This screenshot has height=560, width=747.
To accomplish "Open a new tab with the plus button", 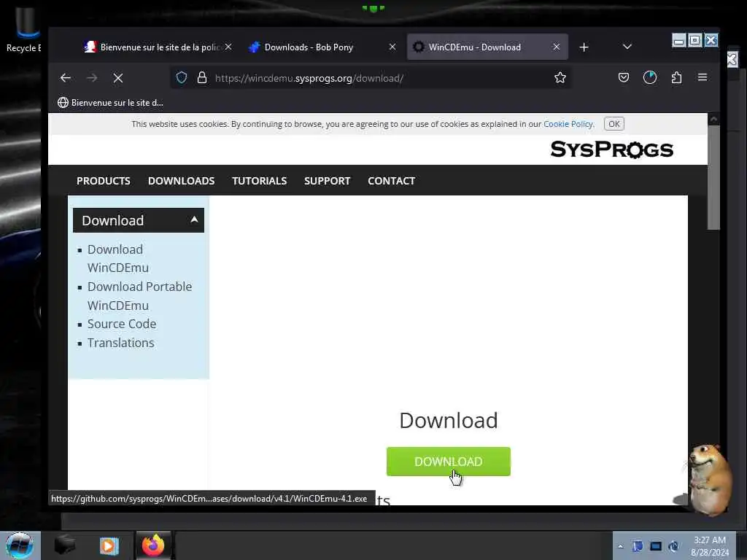I will pos(584,47).
